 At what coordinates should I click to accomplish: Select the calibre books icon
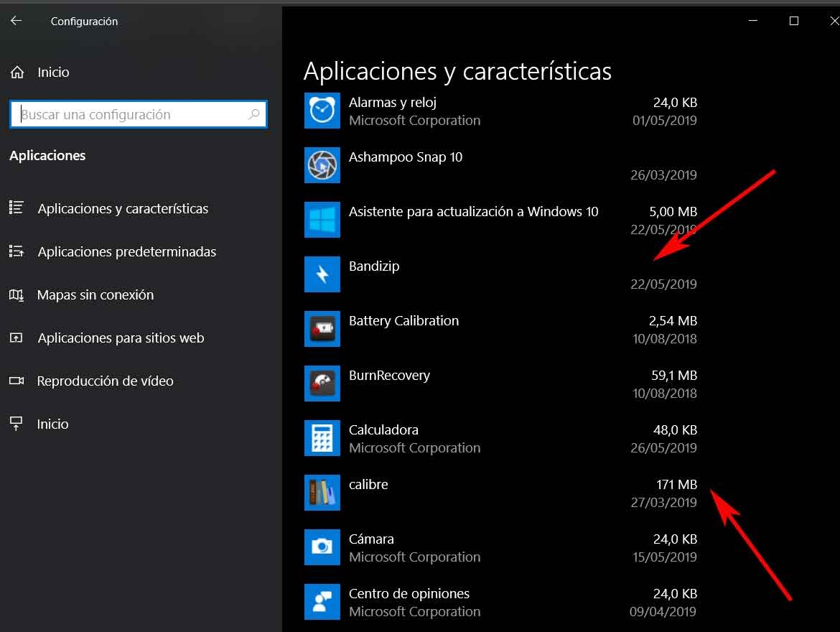coord(322,493)
